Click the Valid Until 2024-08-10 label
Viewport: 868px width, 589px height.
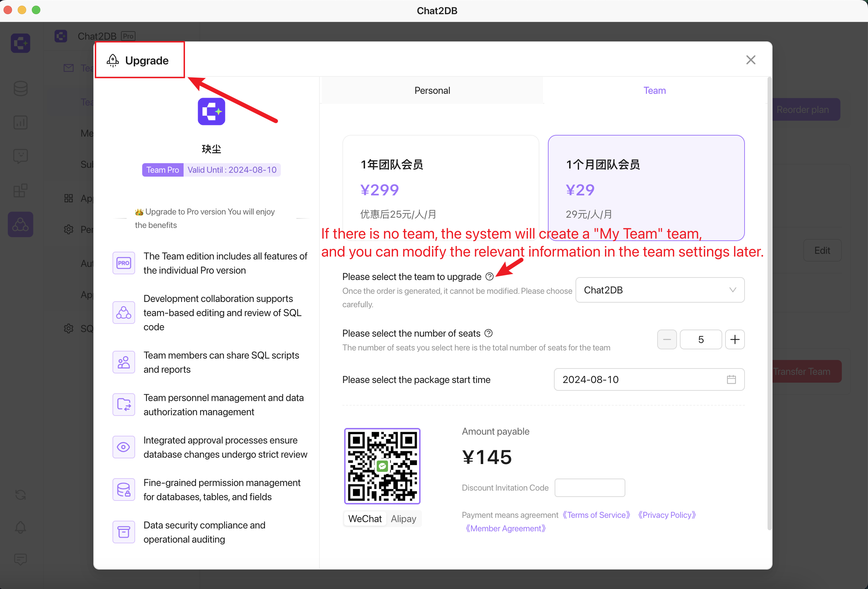pos(232,170)
